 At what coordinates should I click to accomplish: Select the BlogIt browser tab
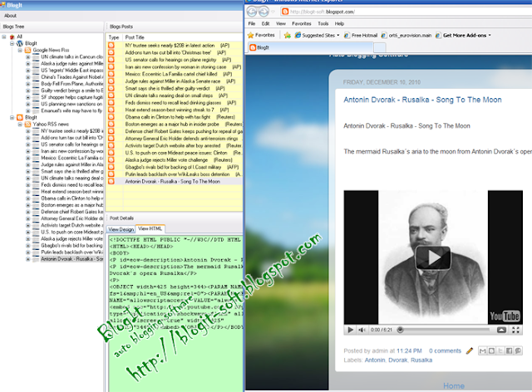coord(310,48)
